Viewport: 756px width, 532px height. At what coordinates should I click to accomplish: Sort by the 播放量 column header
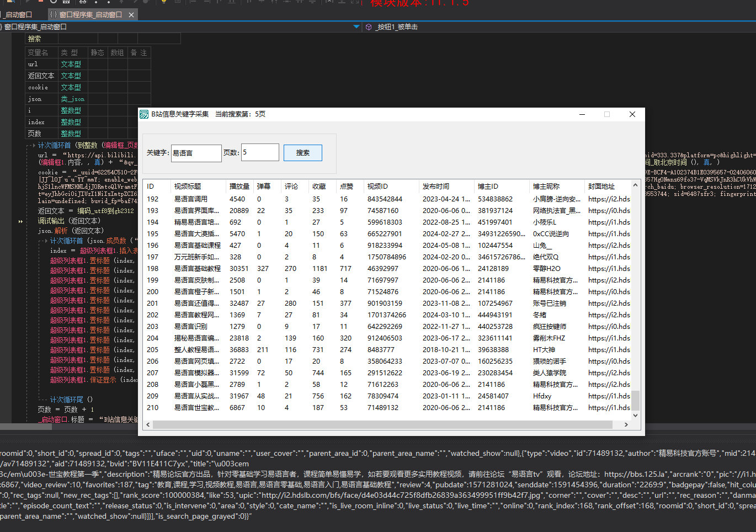[239, 187]
